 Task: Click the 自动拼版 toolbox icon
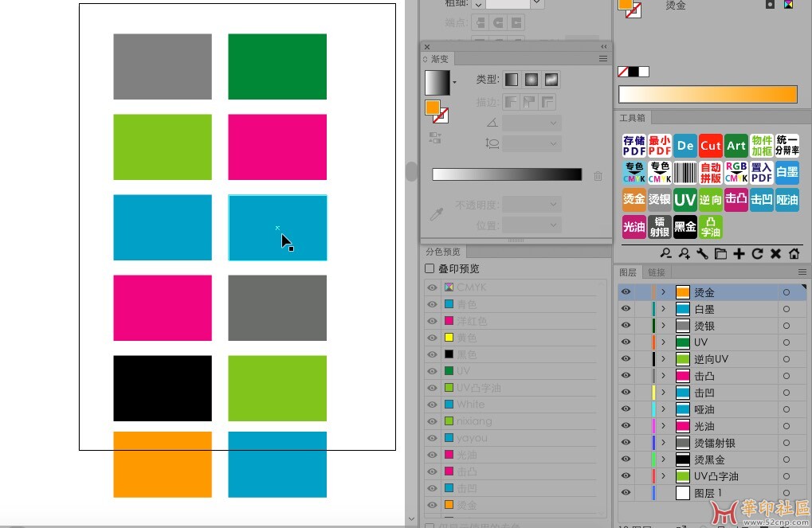pyautogui.click(x=710, y=172)
